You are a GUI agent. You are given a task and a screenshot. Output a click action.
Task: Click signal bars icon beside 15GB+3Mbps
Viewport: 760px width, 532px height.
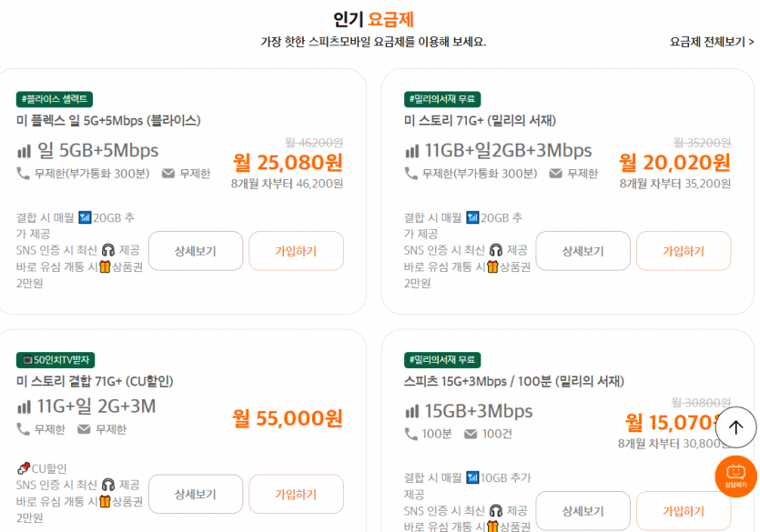click(411, 411)
